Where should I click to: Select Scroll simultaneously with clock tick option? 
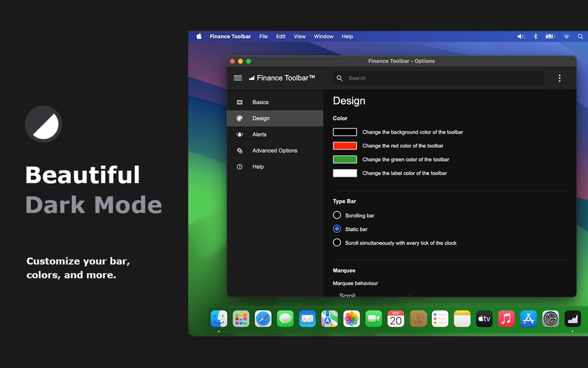coord(337,243)
